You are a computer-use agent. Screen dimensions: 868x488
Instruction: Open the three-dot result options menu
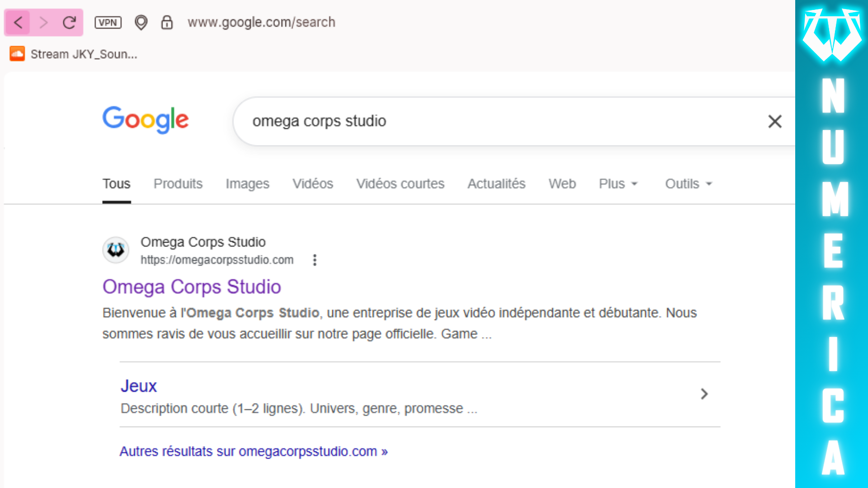pos(315,260)
